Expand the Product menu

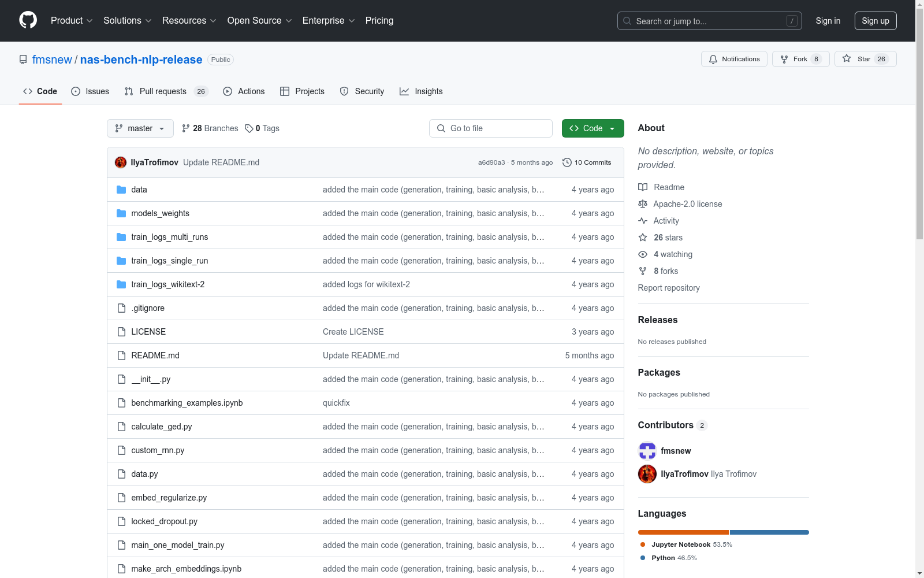tap(72, 21)
